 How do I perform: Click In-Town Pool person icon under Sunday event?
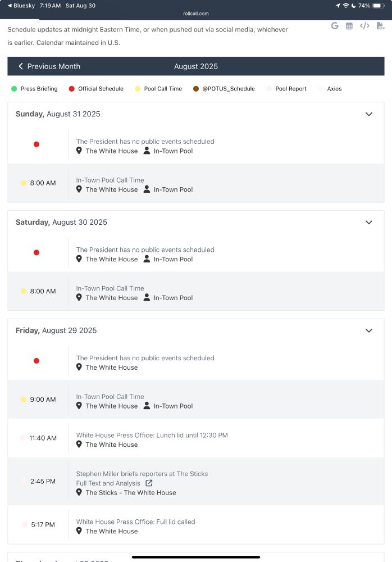[147, 151]
